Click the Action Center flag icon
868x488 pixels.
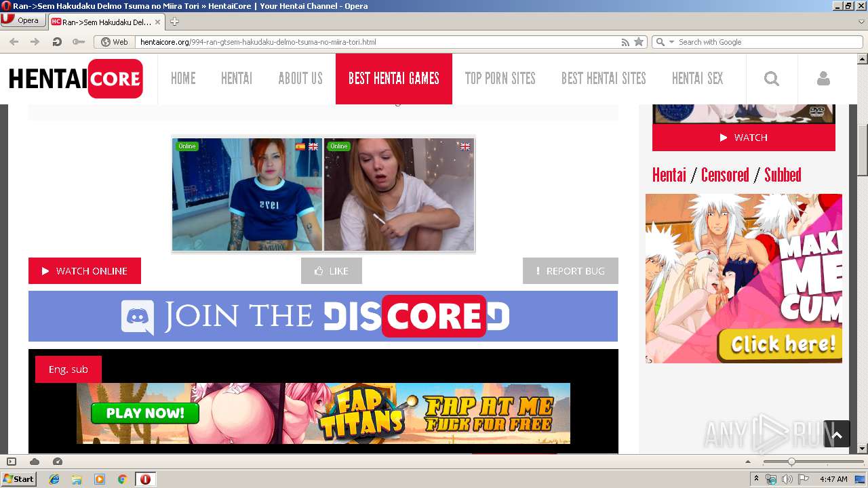point(804,479)
